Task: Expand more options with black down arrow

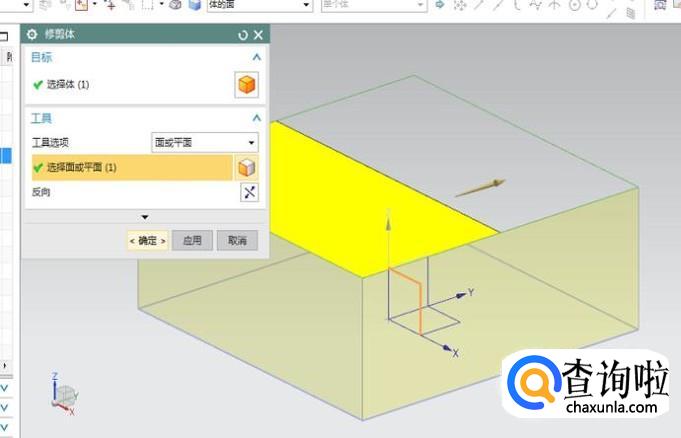Action: click(x=145, y=217)
